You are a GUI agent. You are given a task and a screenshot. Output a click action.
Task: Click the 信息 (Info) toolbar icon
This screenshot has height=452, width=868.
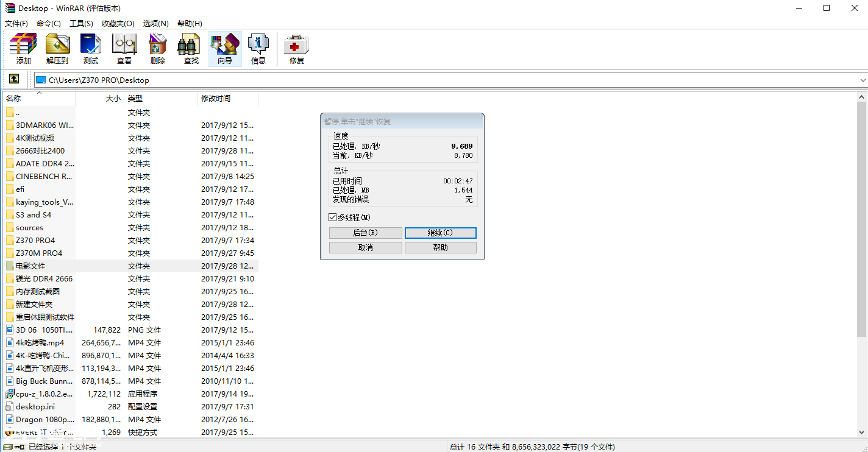[258, 49]
